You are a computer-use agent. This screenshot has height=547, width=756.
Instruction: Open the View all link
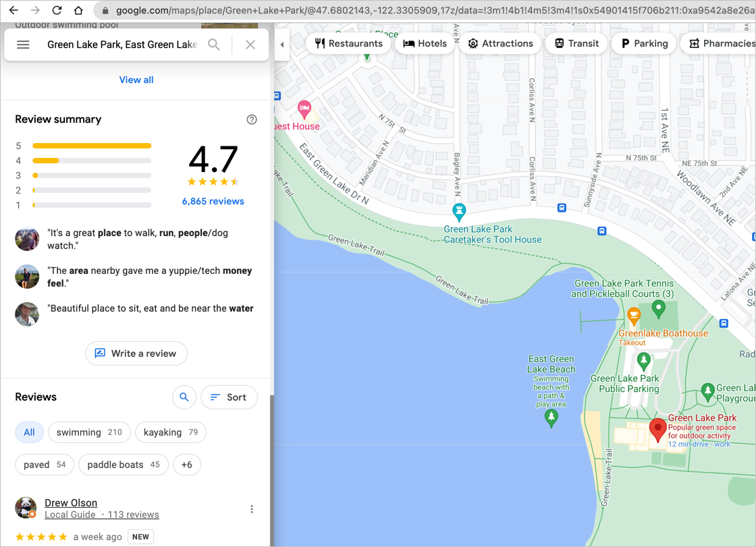coord(136,80)
